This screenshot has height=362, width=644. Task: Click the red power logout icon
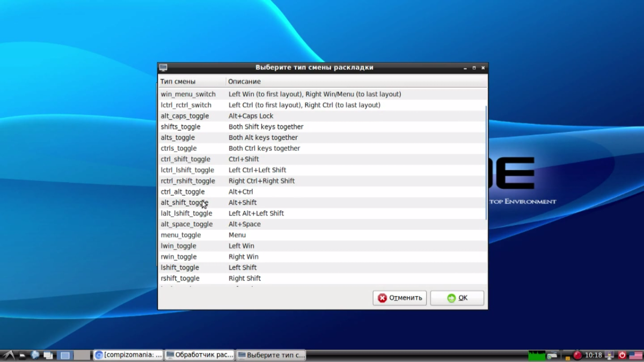coord(623,355)
